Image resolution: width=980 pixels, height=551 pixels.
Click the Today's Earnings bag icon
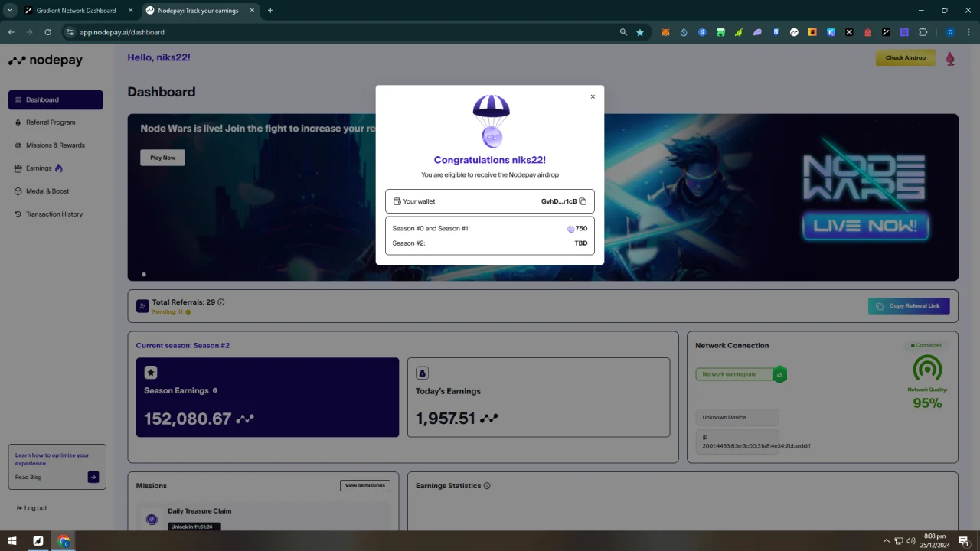click(422, 373)
